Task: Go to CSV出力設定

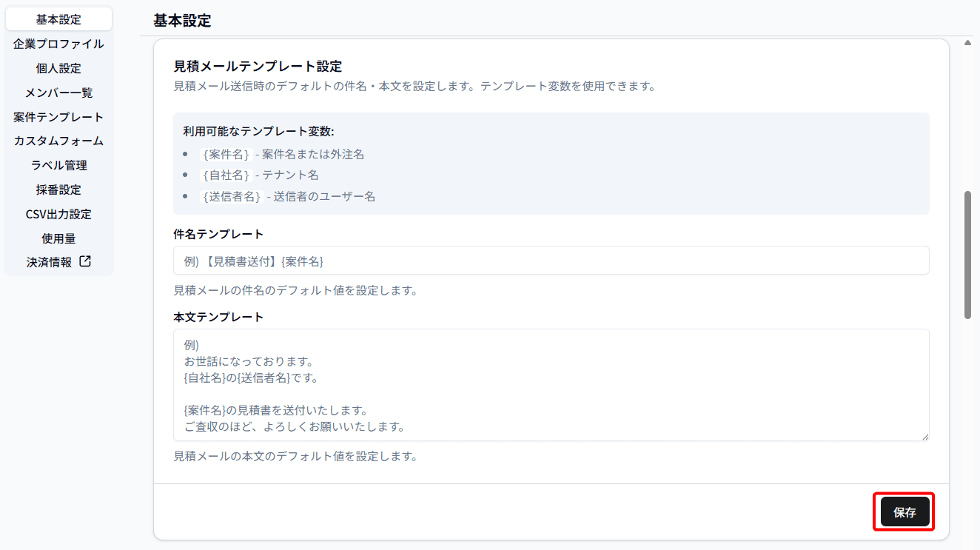Action: [58, 214]
